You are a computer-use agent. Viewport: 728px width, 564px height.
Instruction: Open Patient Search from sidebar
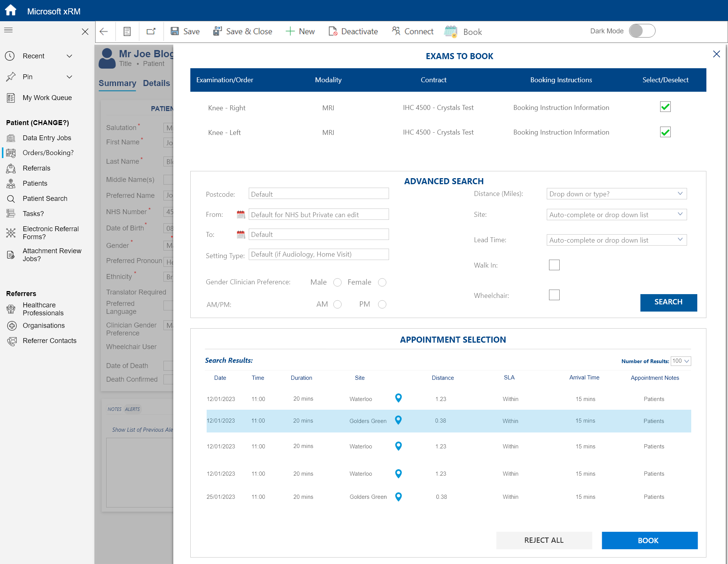(x=45, y=198)
